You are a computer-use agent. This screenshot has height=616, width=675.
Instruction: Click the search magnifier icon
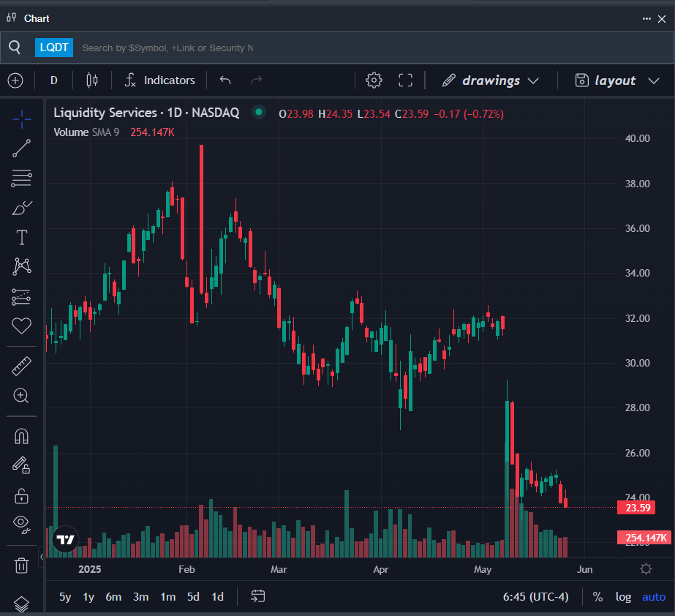coord(15,47)
